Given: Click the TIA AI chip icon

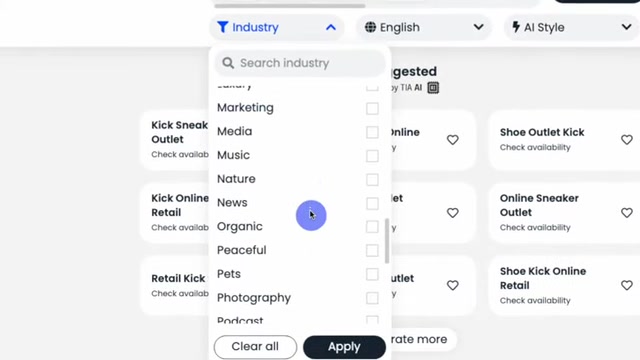Looking at the screenshot, I should pos(433,87).
